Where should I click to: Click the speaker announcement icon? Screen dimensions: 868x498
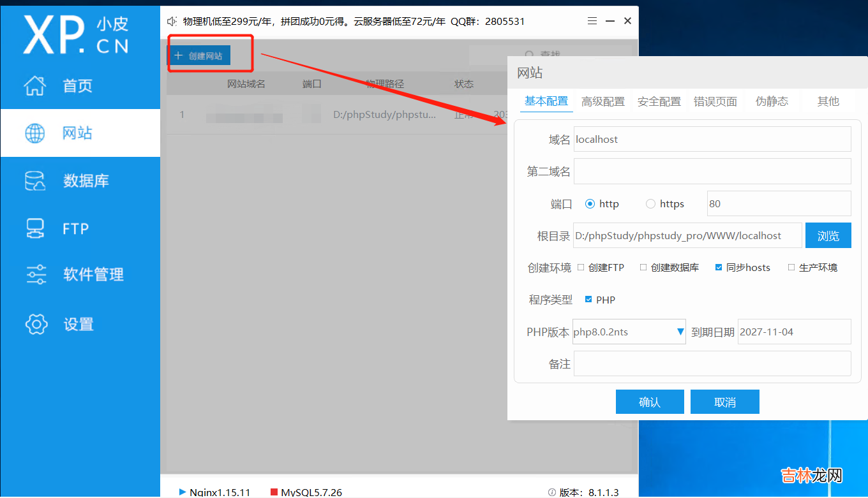coord(172,21)
